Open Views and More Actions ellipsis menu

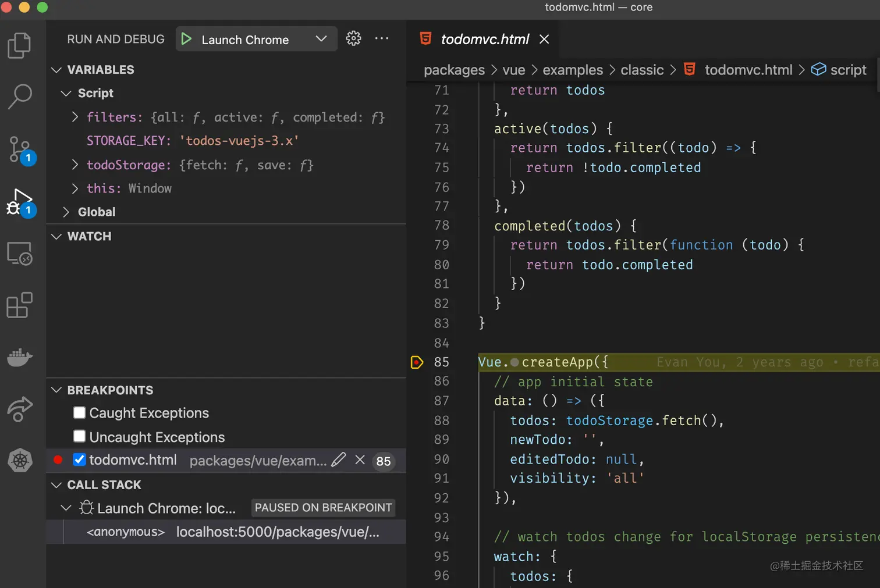382,38
